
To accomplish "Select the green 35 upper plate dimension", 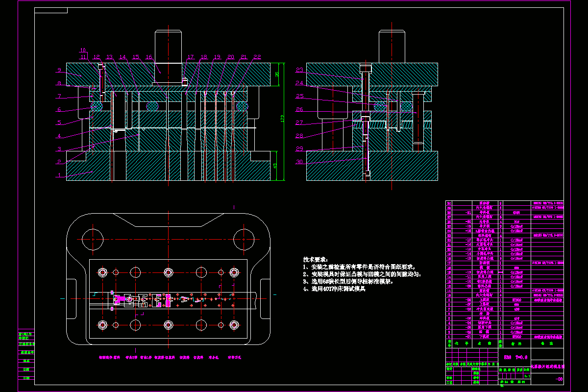I will pos(277,74).
